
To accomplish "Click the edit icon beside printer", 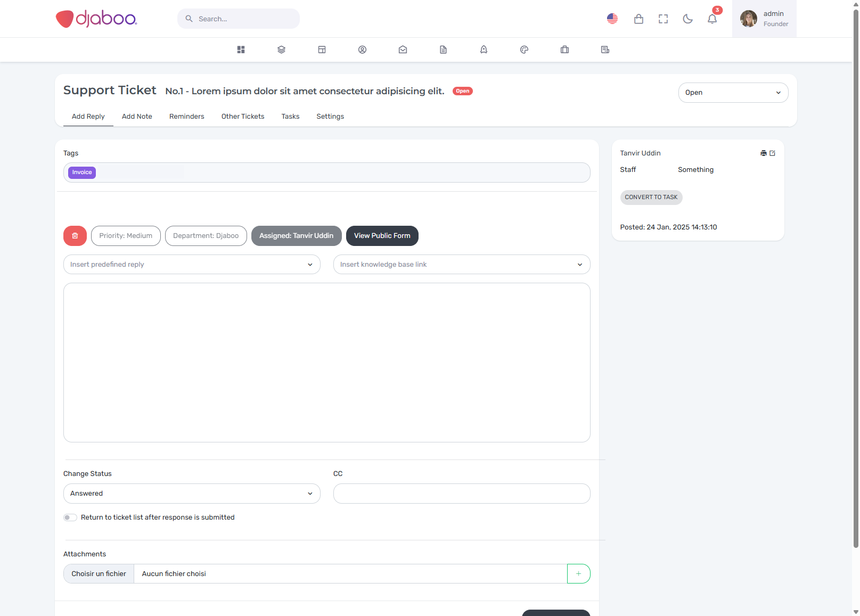I will [x=773, y=153].
